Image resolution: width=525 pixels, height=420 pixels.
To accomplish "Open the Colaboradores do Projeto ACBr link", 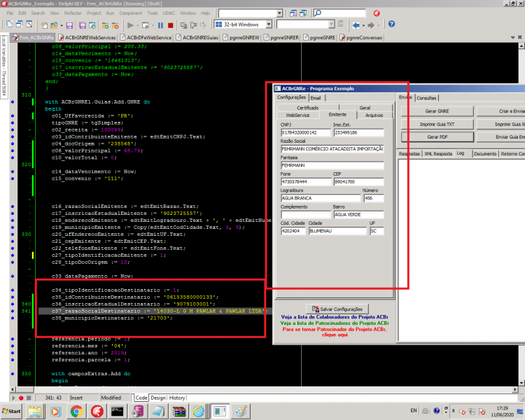I will pyautogui.click(x=335, y=317).
